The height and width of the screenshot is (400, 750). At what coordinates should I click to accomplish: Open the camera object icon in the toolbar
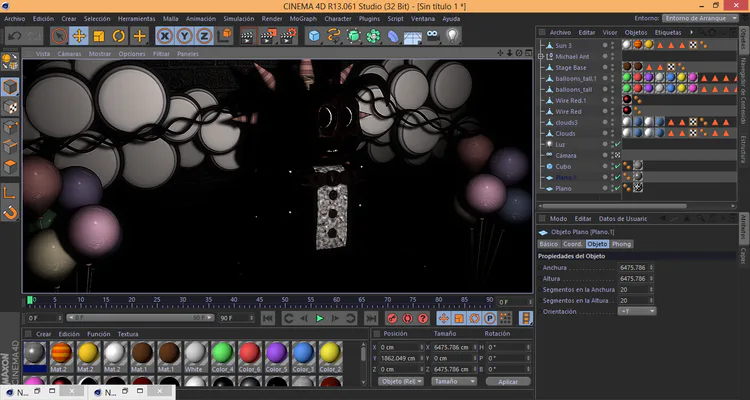[x=432, y=36]
